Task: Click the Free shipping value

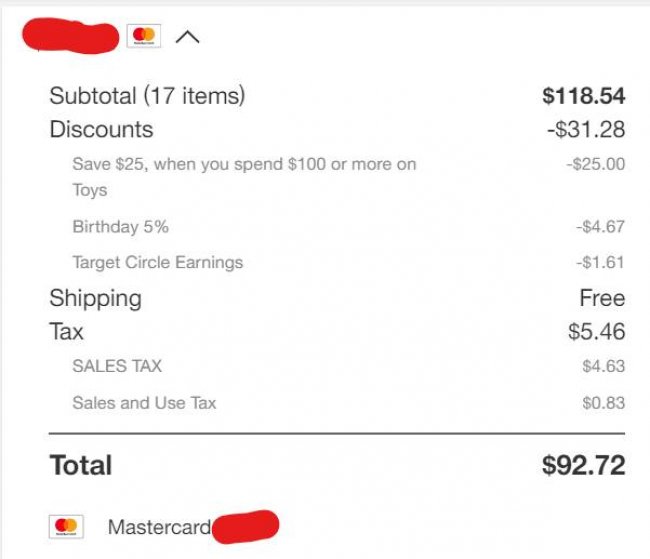Action: tap(602, 298)
